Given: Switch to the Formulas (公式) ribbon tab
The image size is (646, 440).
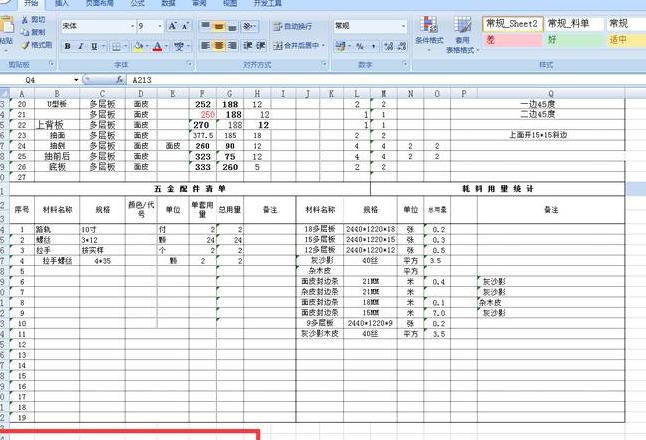Looking at the screenshot, I should [x=137, y=3].
